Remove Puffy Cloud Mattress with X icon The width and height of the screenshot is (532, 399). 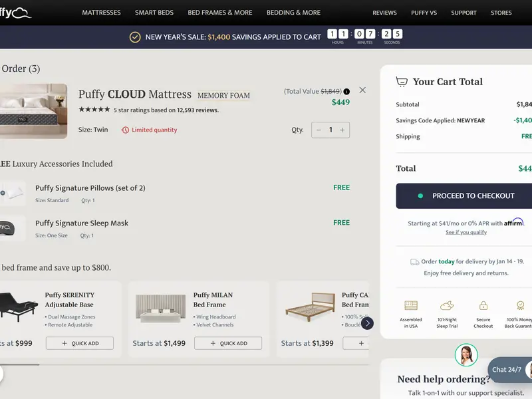click(362, 90)
